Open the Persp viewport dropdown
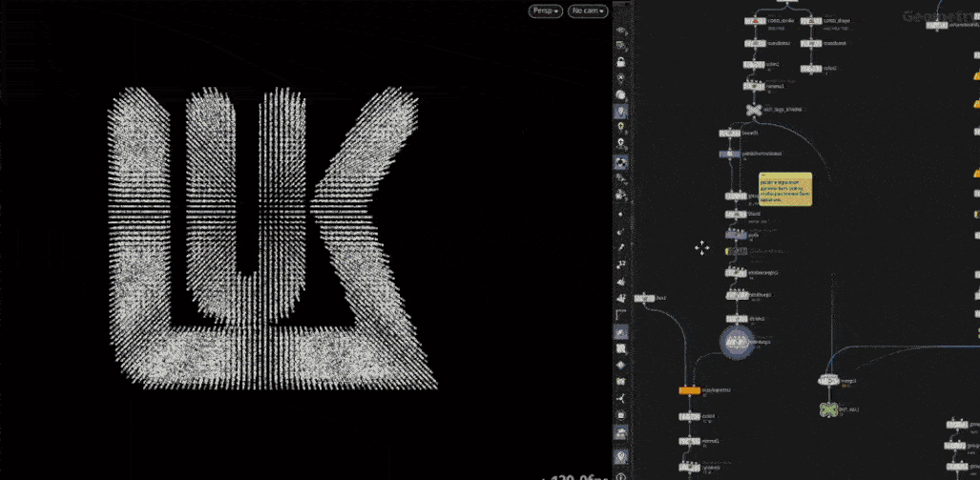 pos(546,10)
